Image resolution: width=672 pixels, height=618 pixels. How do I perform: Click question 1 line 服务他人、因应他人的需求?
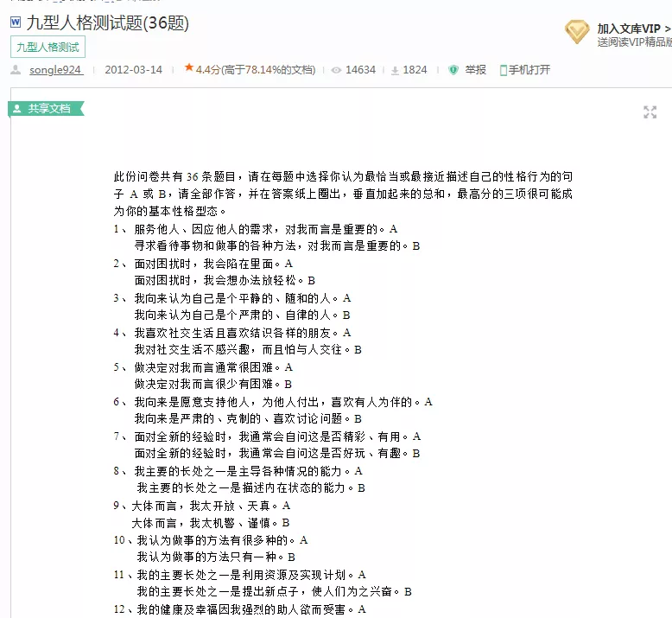coord(266,229)
